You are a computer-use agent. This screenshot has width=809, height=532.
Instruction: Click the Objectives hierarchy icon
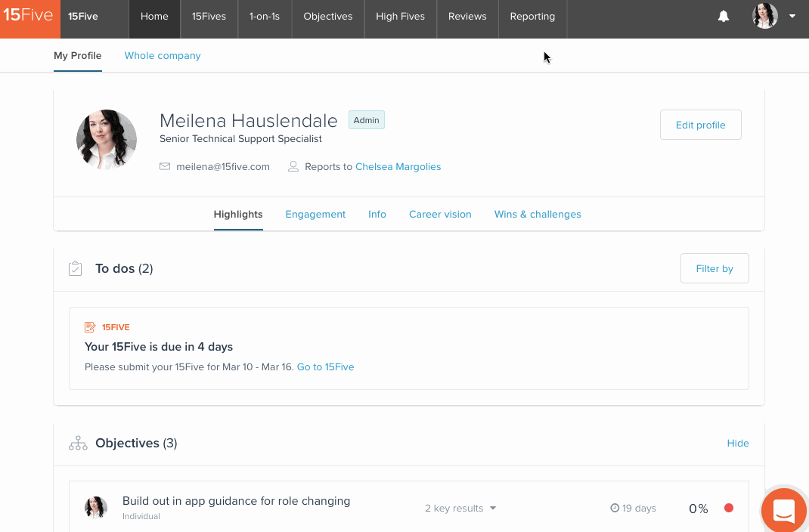point(78,444)
